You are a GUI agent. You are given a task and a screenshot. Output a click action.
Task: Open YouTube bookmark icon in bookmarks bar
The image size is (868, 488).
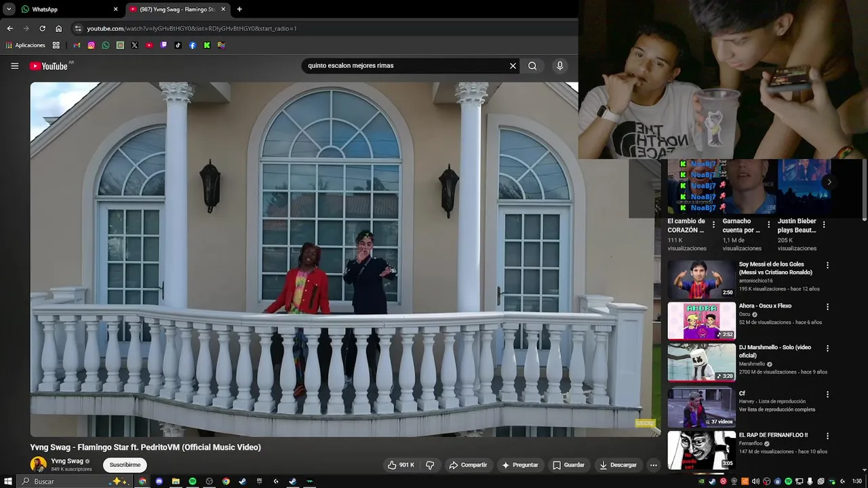[x=149, y=45]
